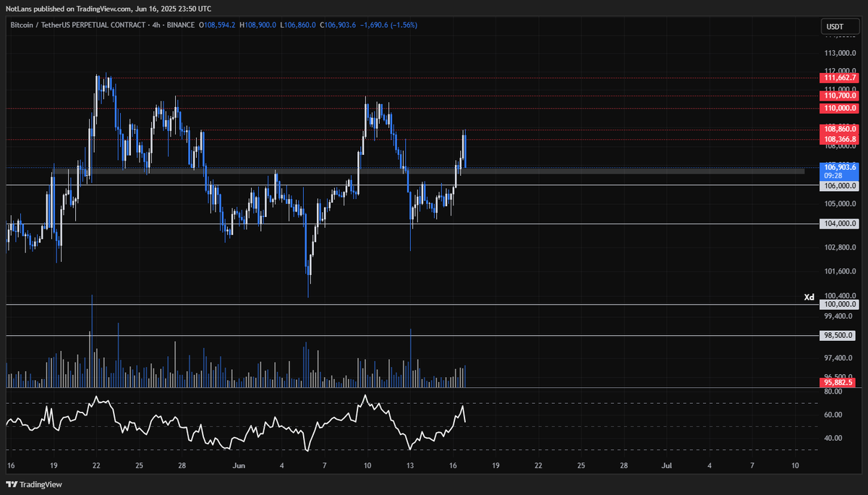868x495 pixels.
Task: Click the 40.00 RSI scale value
Action: tap(833, 438)
